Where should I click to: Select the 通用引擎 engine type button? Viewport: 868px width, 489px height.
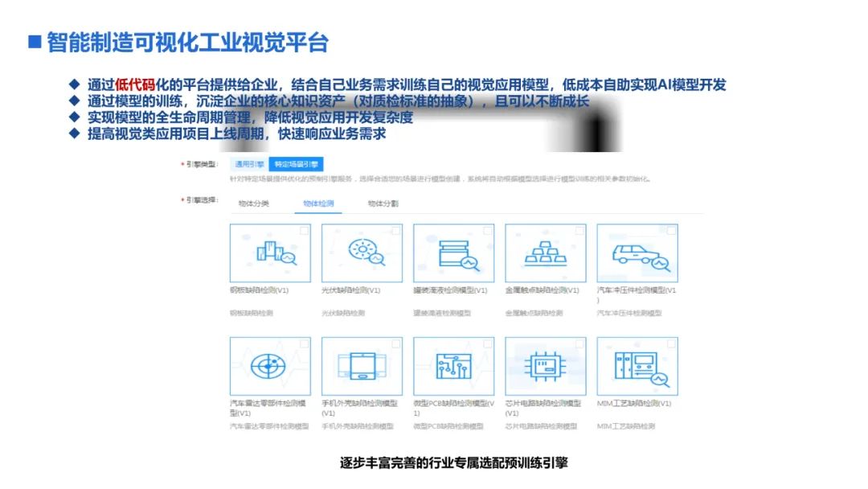(249, 165)
